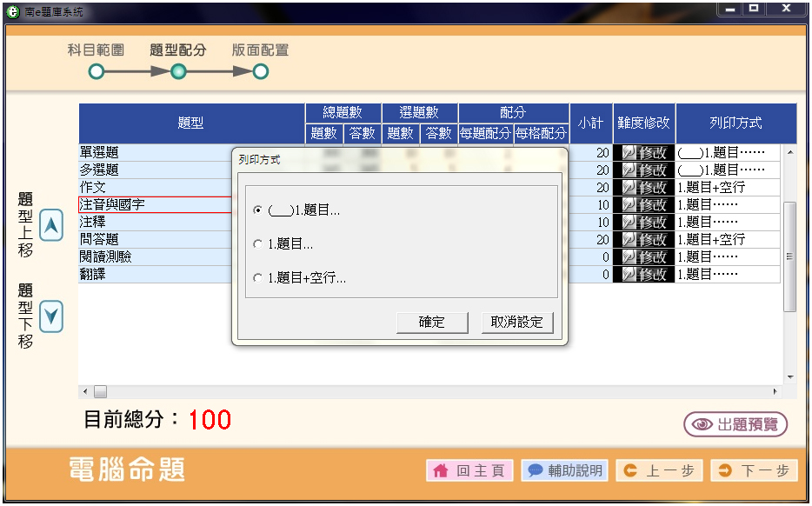Click print style cell for 作文 row

click(729, 188)
